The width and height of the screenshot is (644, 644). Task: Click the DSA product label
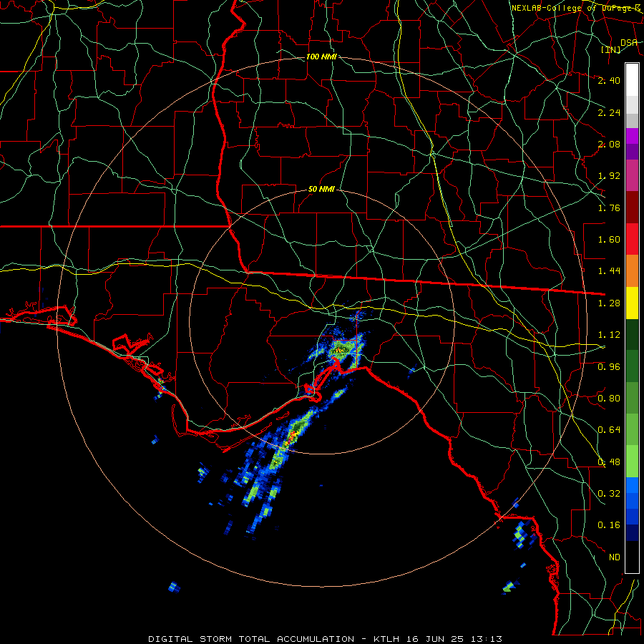point(629,43)
